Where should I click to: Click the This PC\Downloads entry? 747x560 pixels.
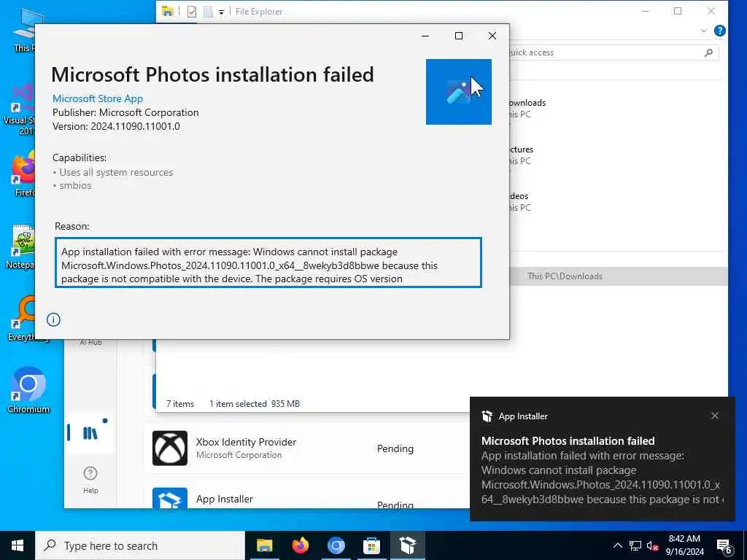565,276
